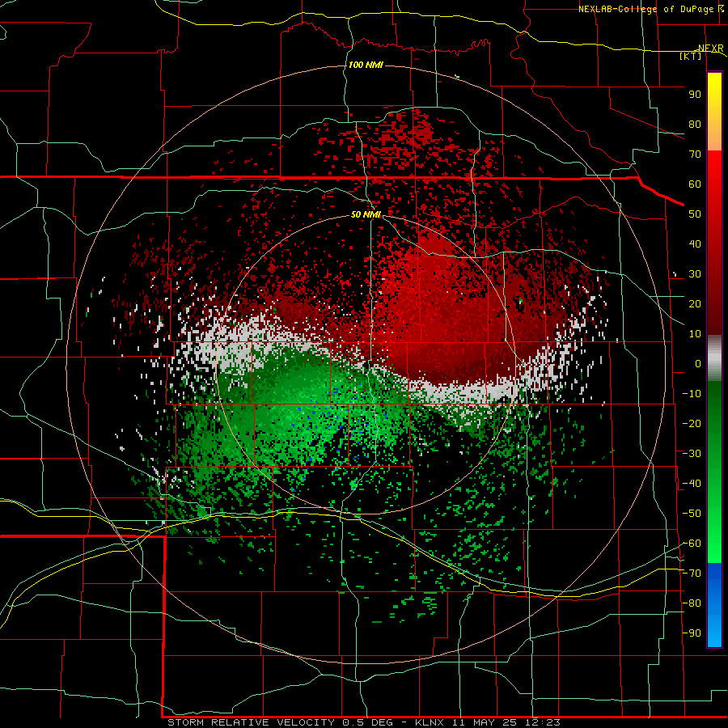Click the [KT] units label
The image size is (728, 728).
click(691, 56)
